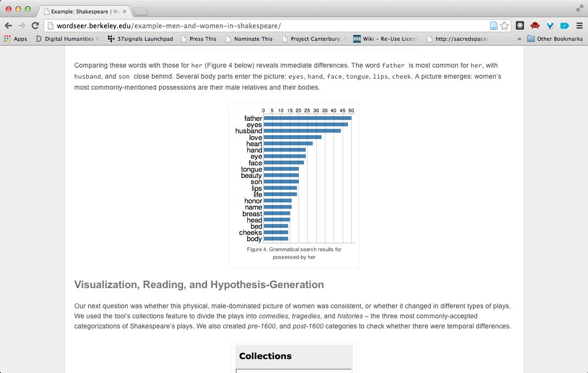Click the 'cheeks' label in the chart
The width and height of the screenshot is (588, 373).
click(251, 233)
